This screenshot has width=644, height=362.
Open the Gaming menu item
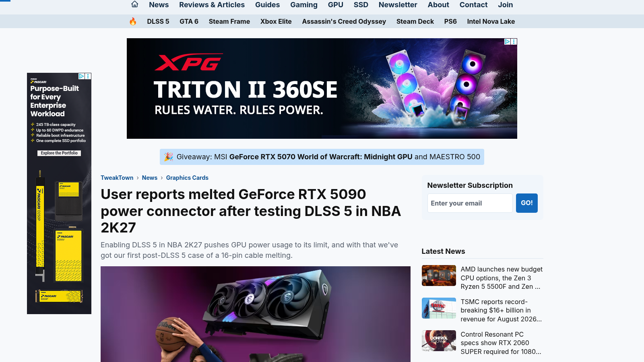(x=304, y=5)
